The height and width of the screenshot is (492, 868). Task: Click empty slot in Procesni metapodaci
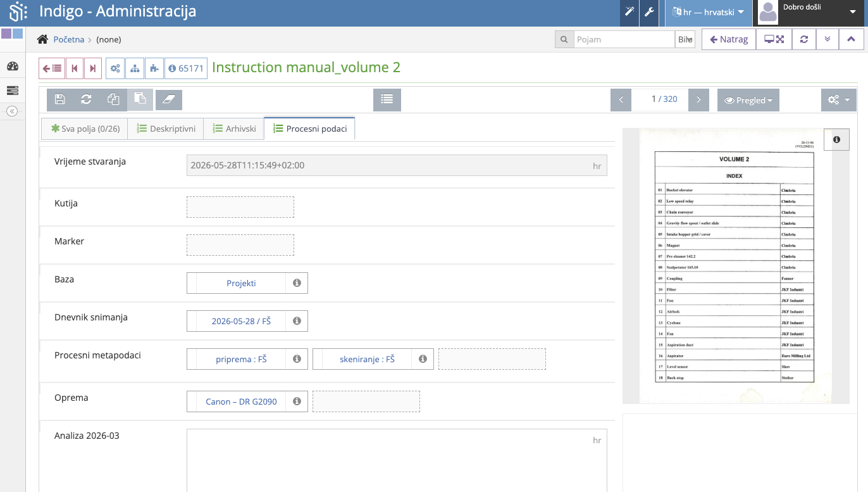click(x=492, y=359)
